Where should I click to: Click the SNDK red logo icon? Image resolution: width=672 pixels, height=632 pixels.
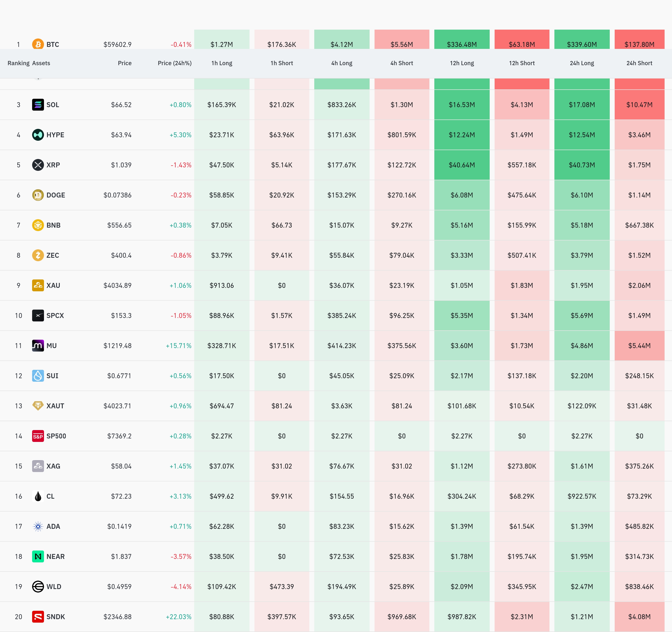(38, 617)
